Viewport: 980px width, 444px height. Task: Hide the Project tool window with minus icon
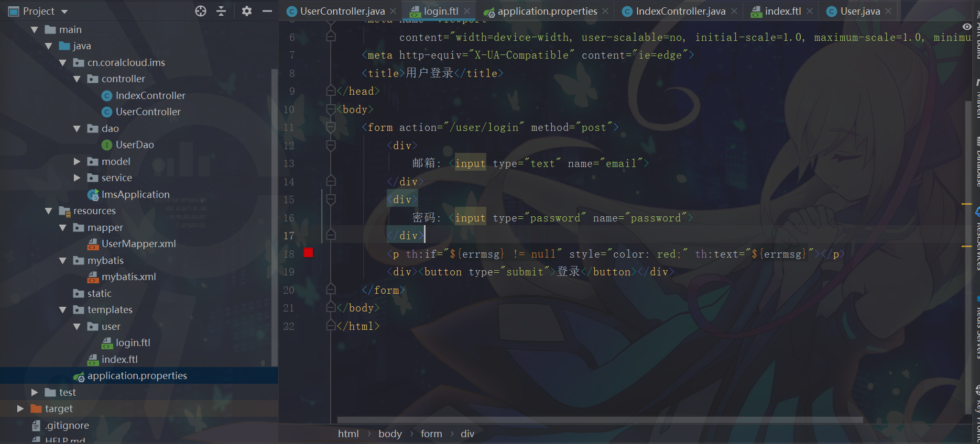point(267,11)
